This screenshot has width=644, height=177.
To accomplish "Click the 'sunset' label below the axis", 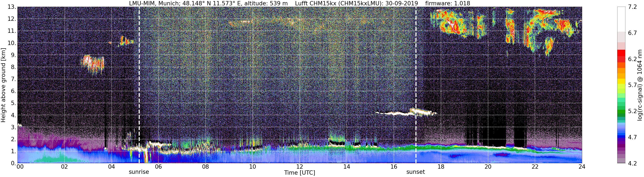I will point(415,172).
